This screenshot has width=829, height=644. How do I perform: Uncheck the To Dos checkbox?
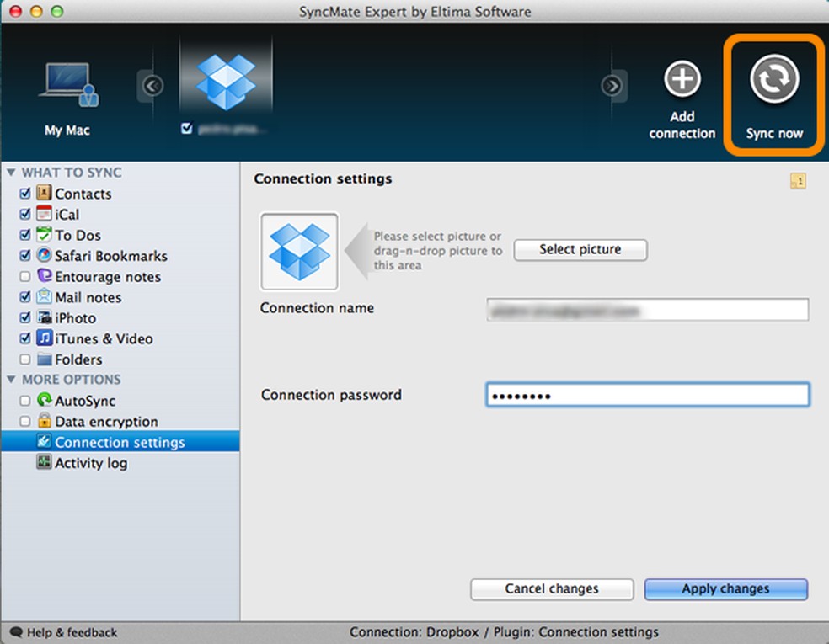[x=24, y=235]
